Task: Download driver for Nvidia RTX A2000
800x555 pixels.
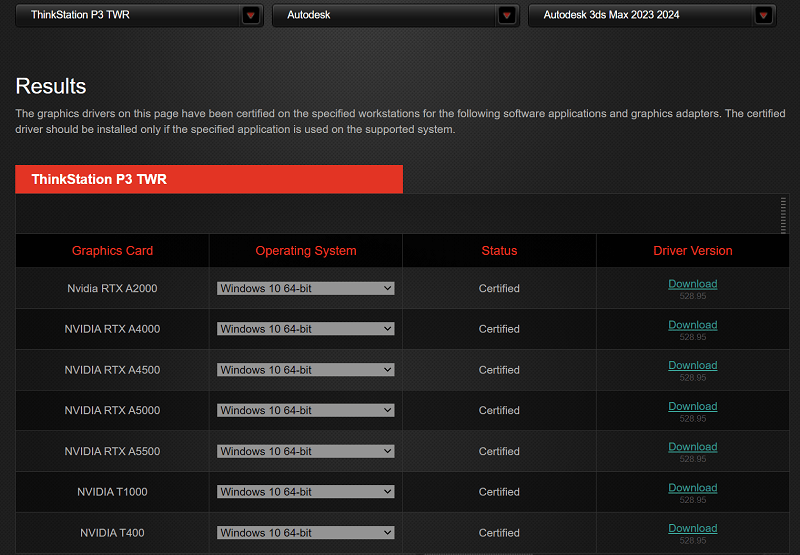Action: coord(692,284)
